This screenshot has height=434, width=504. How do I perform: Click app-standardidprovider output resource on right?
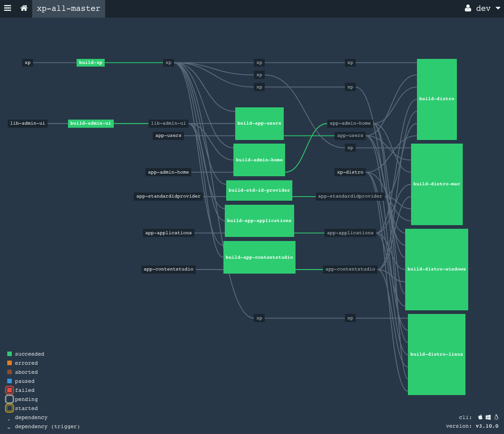(x=350, y=196)
